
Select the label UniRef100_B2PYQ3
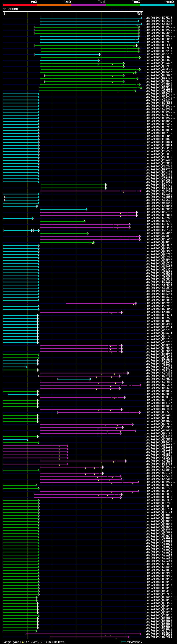[x=159, y=488]
